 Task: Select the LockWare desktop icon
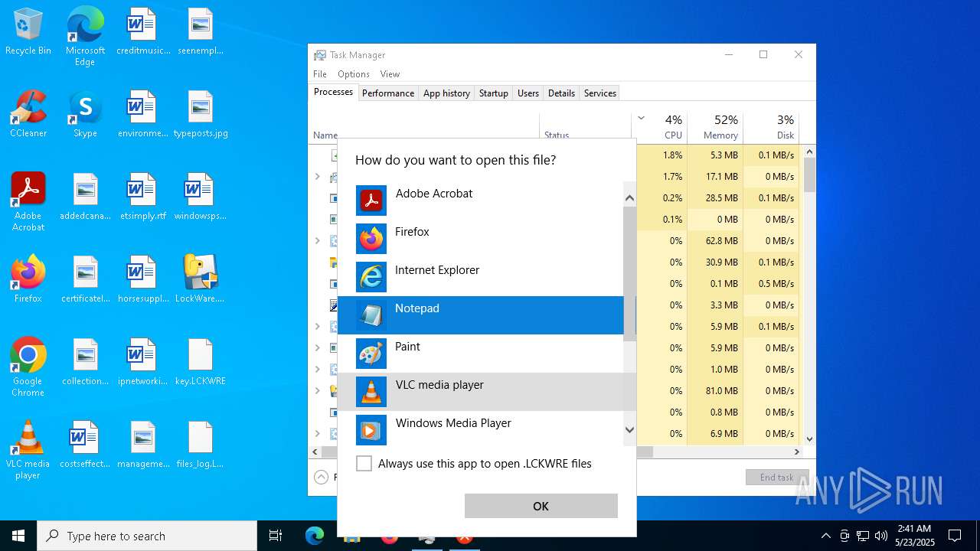[200, 279]
